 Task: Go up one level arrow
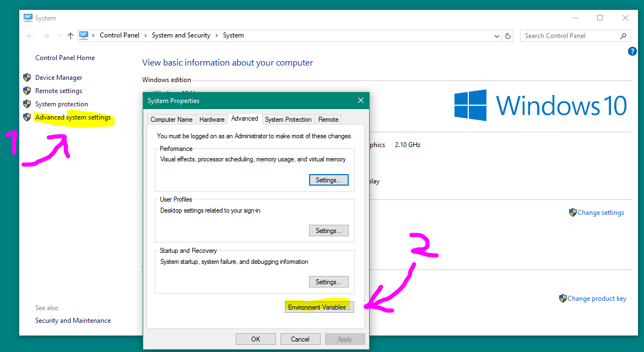[70, 36]
